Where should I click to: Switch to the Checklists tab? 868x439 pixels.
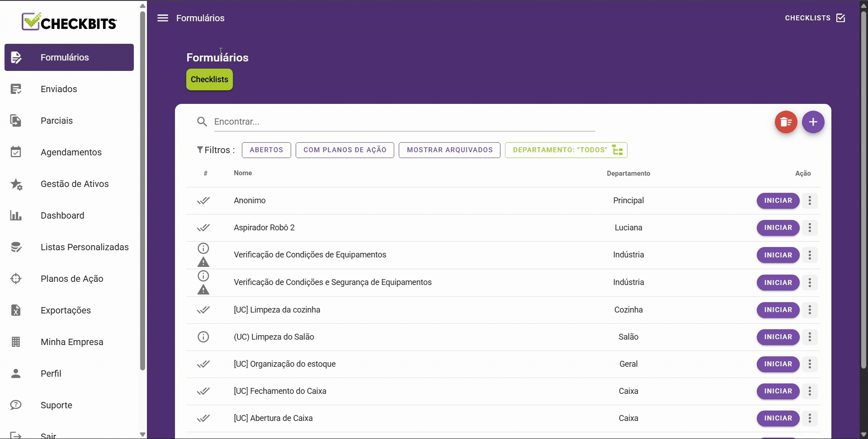click(209, 79)
